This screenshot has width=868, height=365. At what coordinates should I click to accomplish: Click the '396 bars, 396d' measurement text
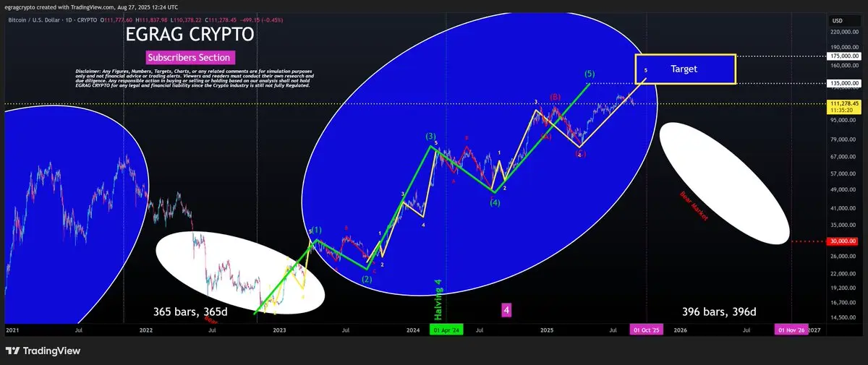tap(719, 312)
